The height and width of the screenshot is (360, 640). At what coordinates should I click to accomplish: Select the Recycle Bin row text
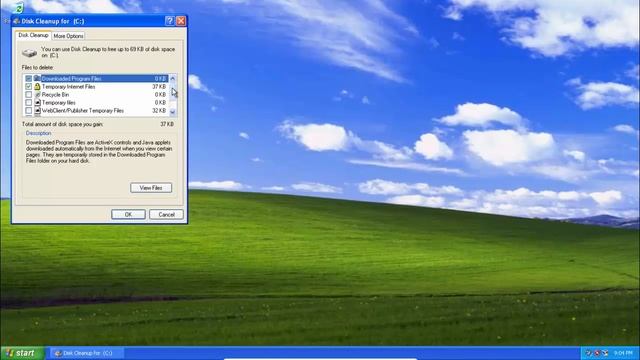click(x=55, y=95)
